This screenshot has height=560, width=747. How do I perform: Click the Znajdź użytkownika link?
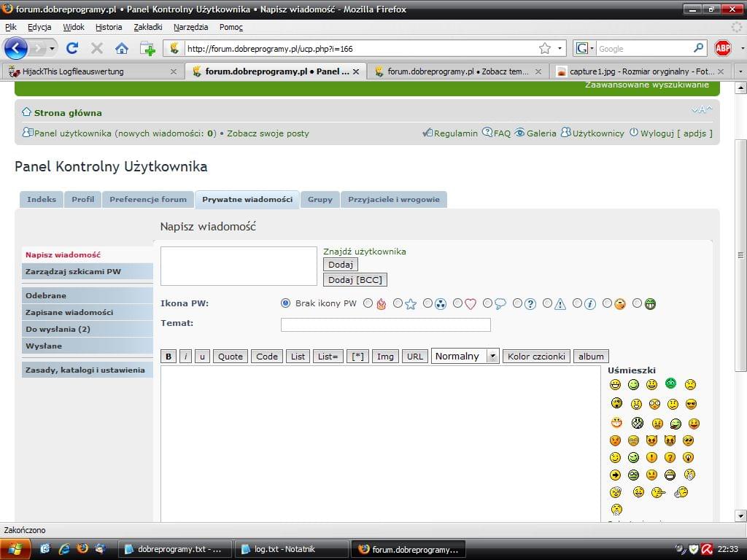pos(365,252)
